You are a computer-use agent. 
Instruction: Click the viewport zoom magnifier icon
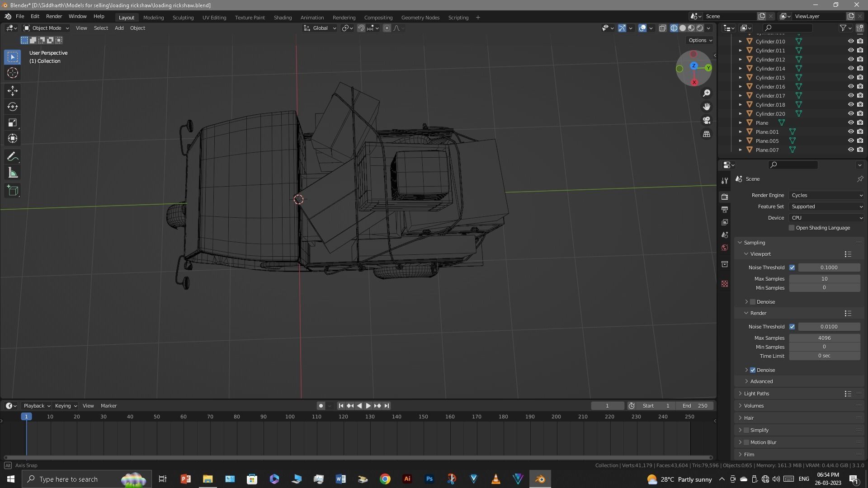[x=707, y=93]
